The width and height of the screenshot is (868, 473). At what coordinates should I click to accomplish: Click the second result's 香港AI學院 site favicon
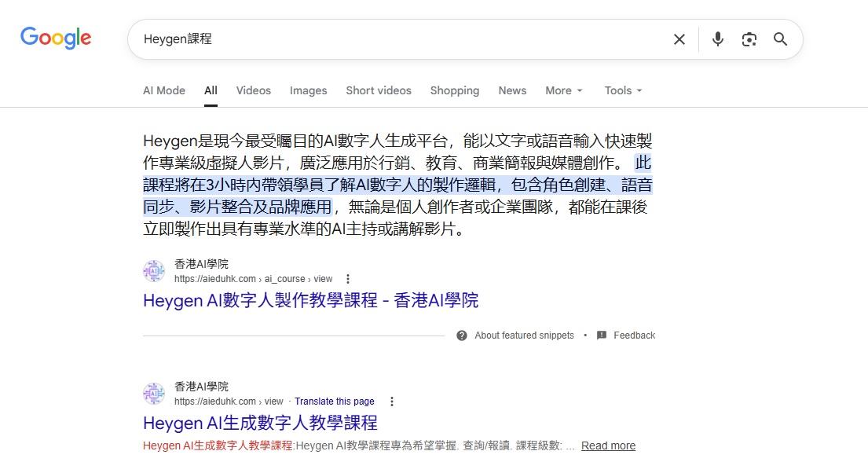coord(154,393)
